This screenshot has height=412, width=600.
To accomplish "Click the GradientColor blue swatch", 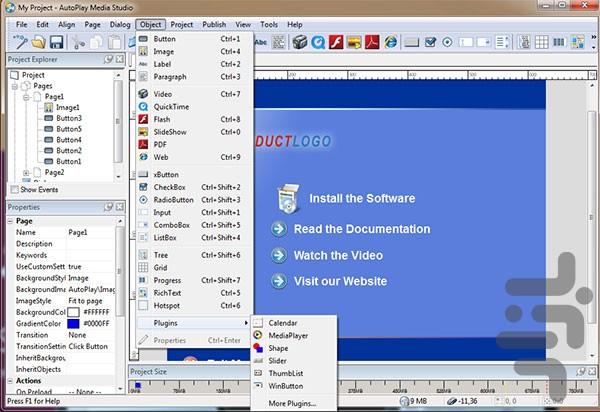I will 73,324.
